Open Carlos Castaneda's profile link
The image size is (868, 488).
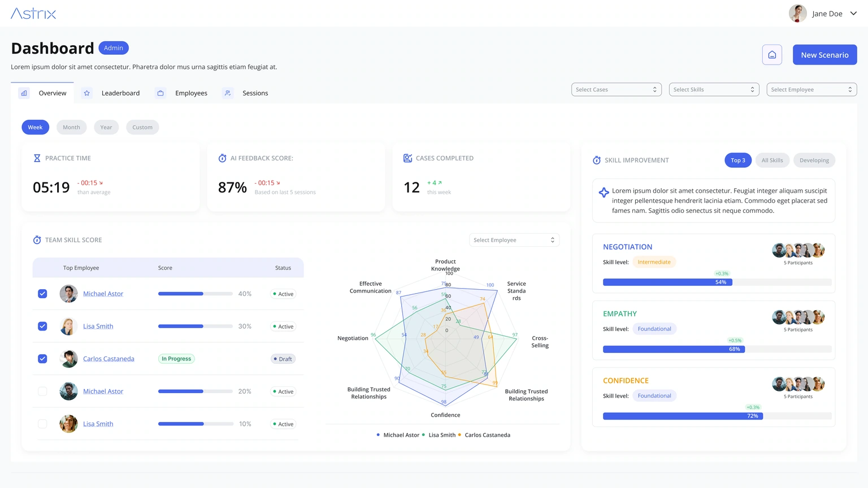click(108, 359)
